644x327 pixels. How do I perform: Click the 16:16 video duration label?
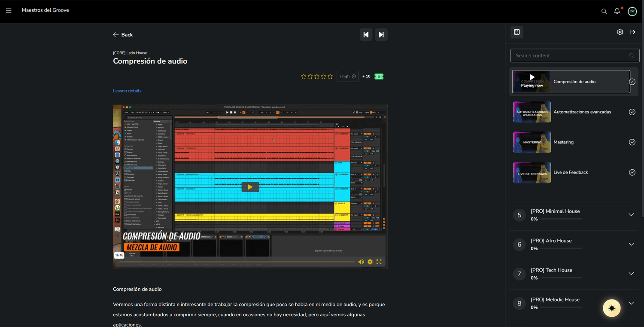(119, 255)
